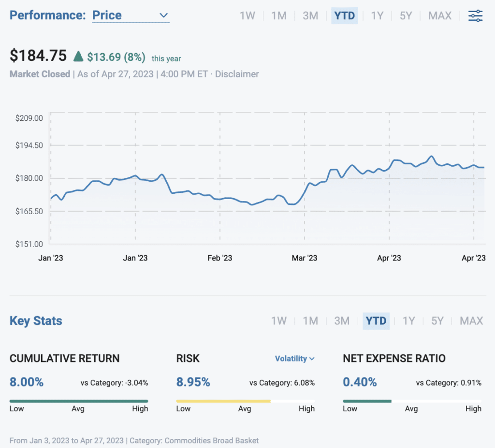Click the Key Stats heading
Screen dimensions: 495x448
click(x=36, y=321)
